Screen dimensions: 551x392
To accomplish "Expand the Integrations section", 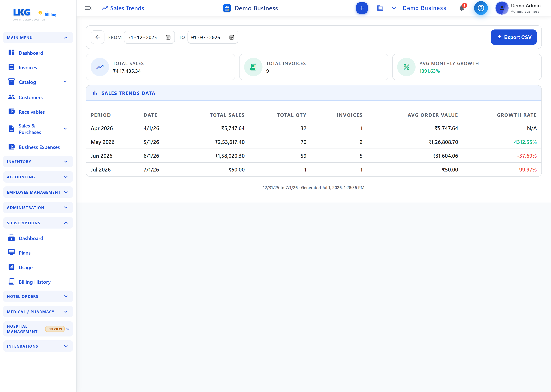I will pos(38,346).
